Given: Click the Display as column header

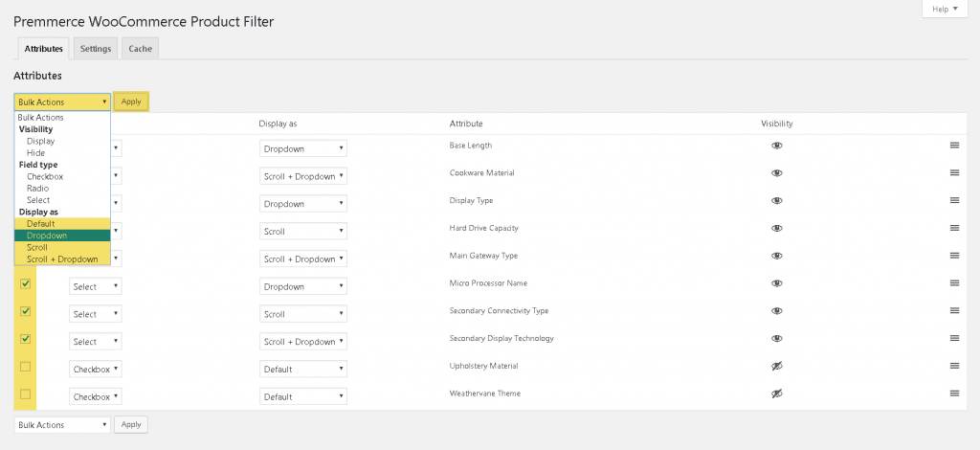Looking at the screenshot, I should tap(278, 124).
